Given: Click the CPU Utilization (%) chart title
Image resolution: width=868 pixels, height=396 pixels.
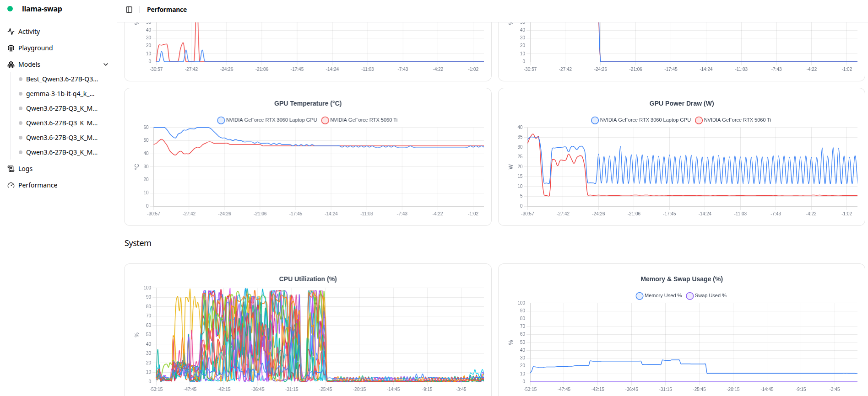Looking at the screenshot, I should click(308, 279).
